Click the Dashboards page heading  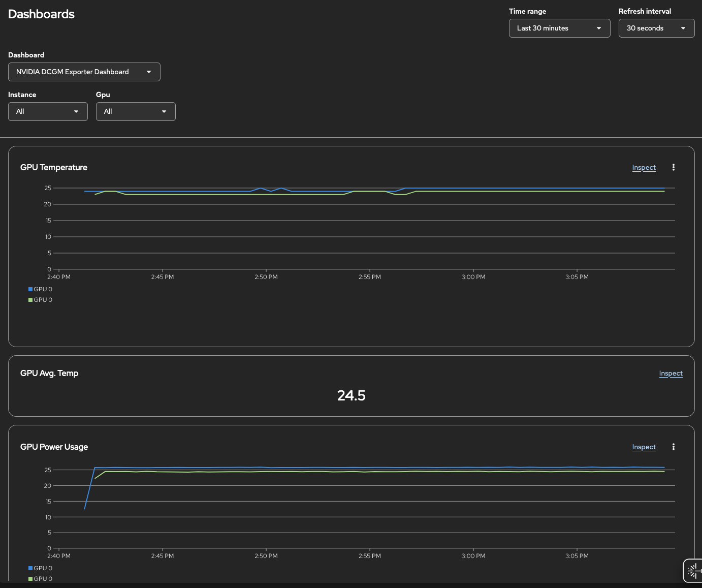pos(41,14)
